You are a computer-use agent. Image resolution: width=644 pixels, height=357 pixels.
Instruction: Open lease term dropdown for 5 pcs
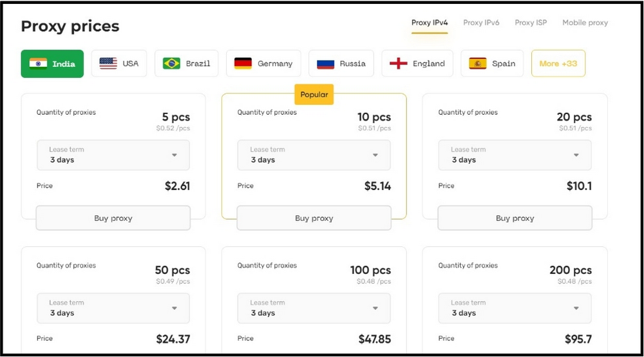113,155
